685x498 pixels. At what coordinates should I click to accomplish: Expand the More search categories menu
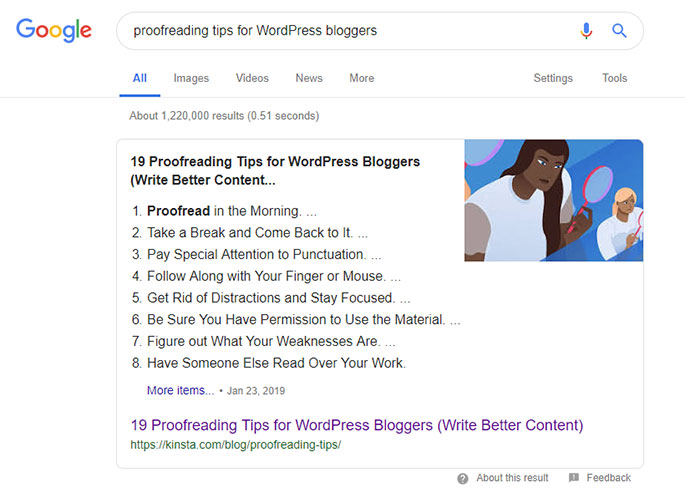pyautogui.click(x=362, y=78)
